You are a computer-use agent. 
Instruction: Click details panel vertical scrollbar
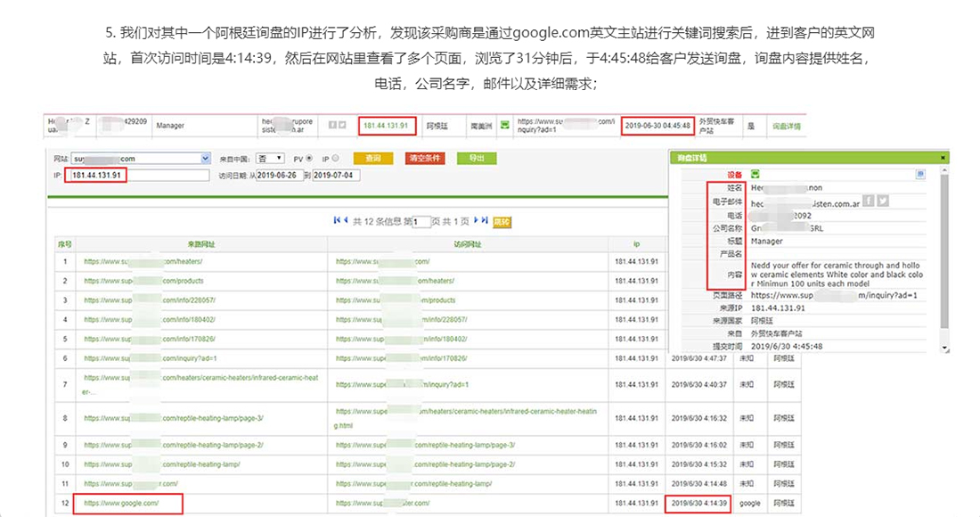[943, 258]
